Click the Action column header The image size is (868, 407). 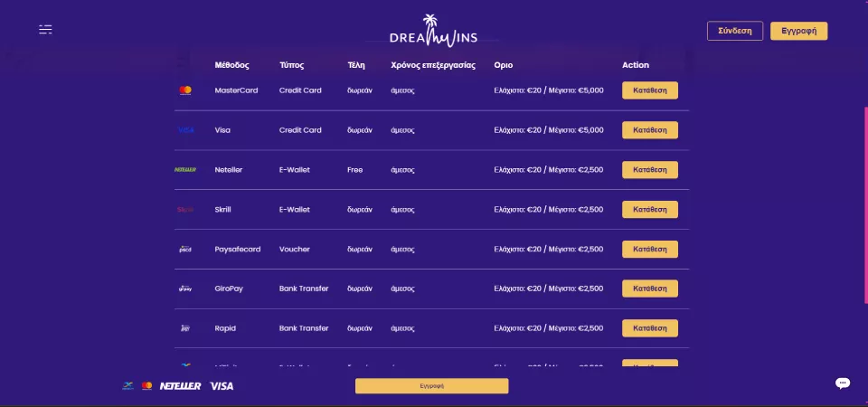[x=636, y=65]
